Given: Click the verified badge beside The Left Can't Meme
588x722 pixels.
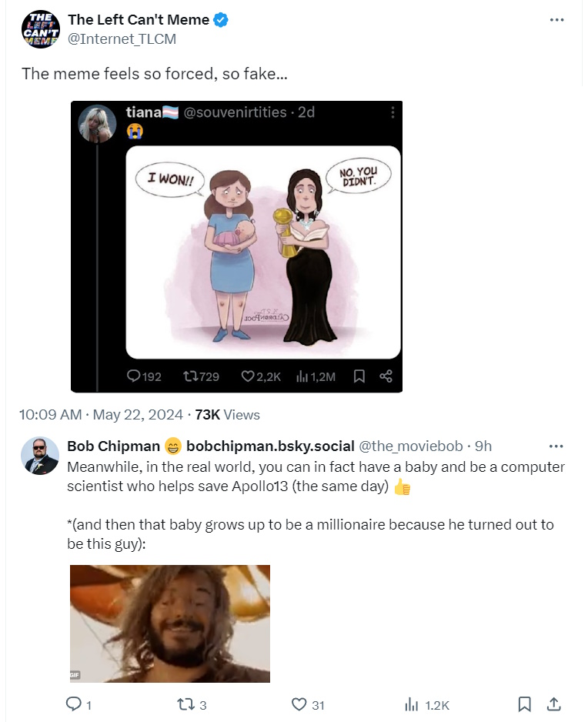Looking at the screenshot, I should [220, 21].
